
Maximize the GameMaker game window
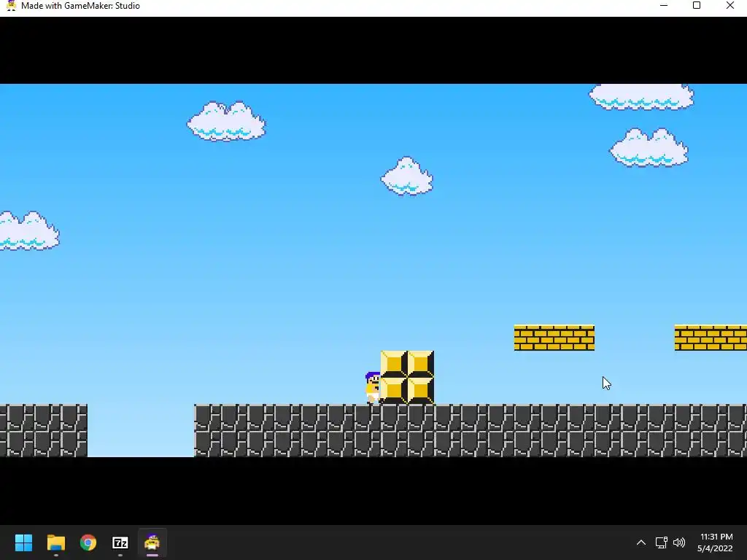tap(697, 6)
